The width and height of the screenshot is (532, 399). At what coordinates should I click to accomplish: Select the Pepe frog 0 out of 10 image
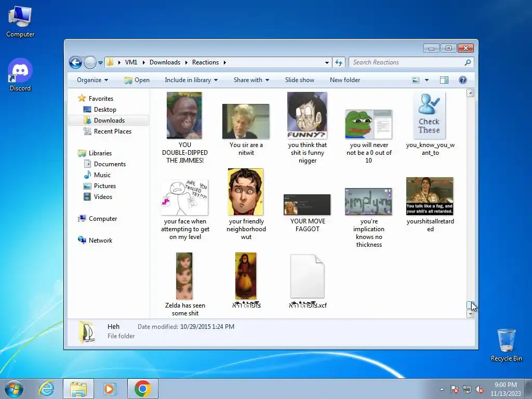coord(368,124)
